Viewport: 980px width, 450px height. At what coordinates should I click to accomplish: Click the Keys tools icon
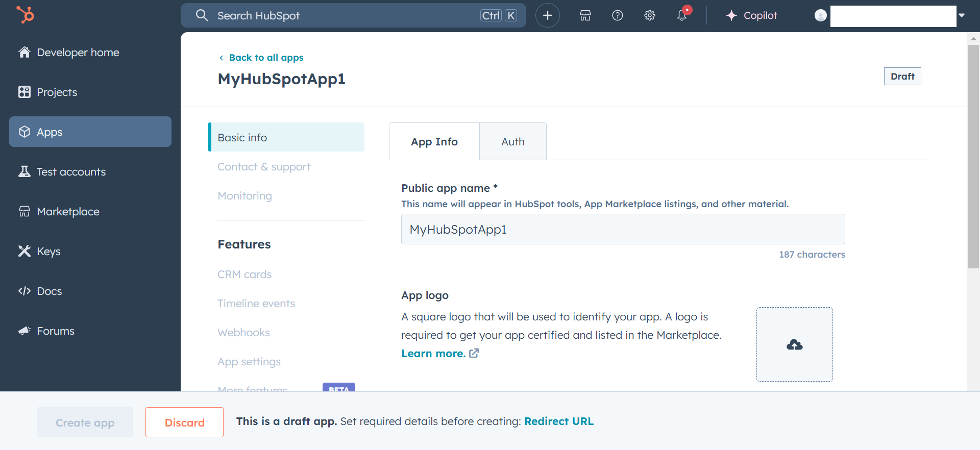pos(24,251)
